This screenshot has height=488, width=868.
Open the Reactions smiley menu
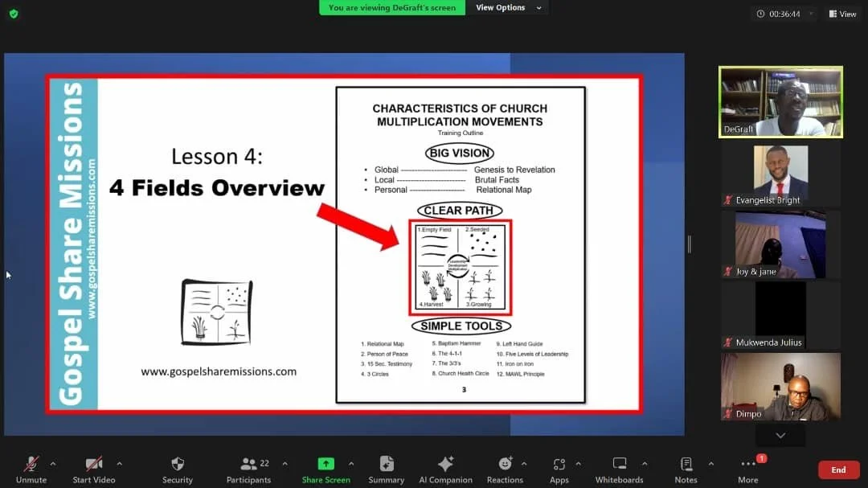coord(505,470)
